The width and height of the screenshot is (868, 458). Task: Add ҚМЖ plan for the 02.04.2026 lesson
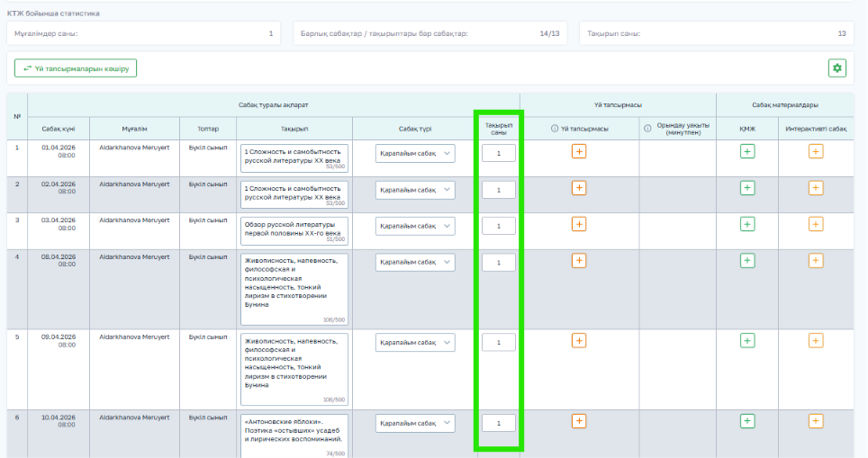tap(747, 188)
